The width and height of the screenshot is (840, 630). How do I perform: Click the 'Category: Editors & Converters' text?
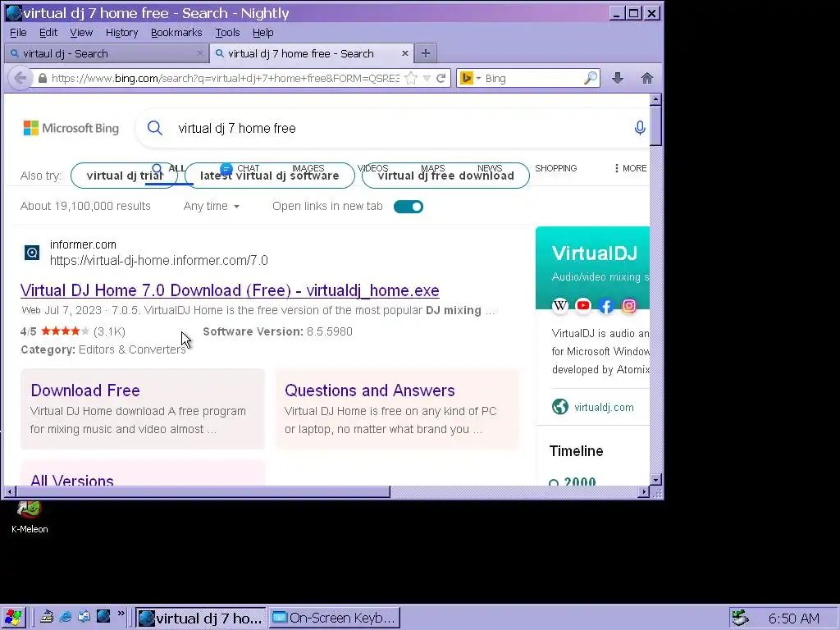[103, 349]
